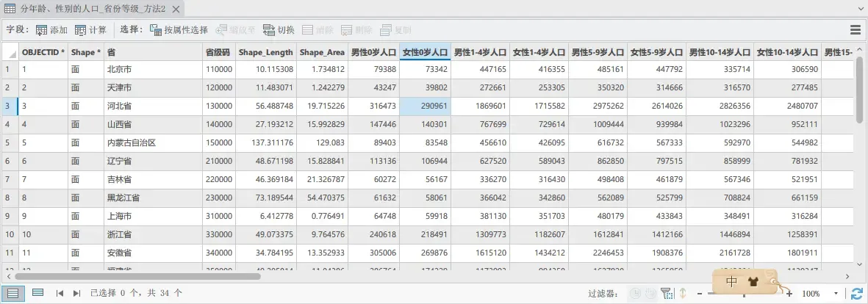Click the 上海市 cell
The image size is (868, 304).
(153, 216)
